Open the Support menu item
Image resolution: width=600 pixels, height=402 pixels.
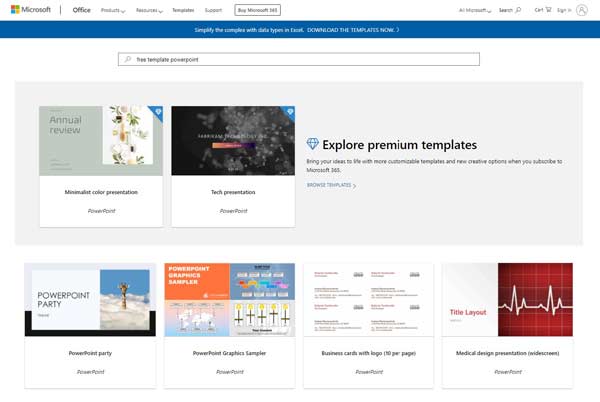pos(213,10)
